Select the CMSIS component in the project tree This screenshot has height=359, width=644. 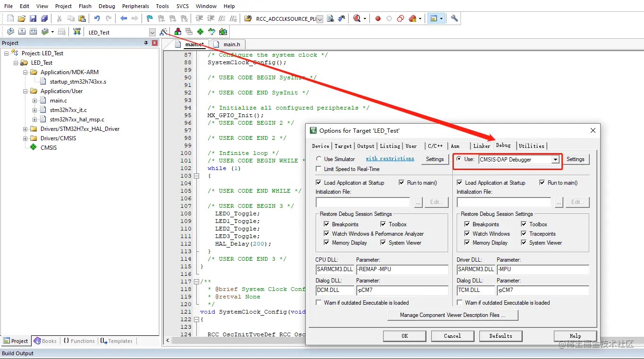click(x=49, y=148)
